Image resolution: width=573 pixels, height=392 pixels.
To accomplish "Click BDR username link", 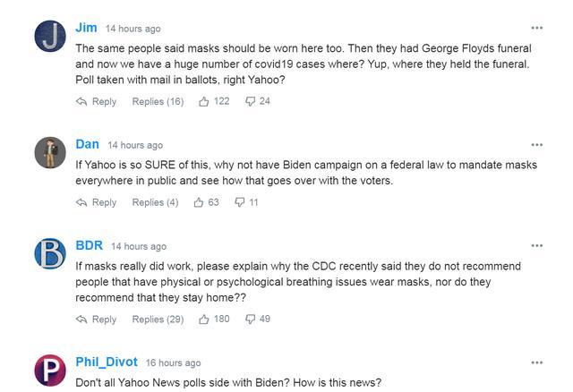I will (x=89, y=245).
